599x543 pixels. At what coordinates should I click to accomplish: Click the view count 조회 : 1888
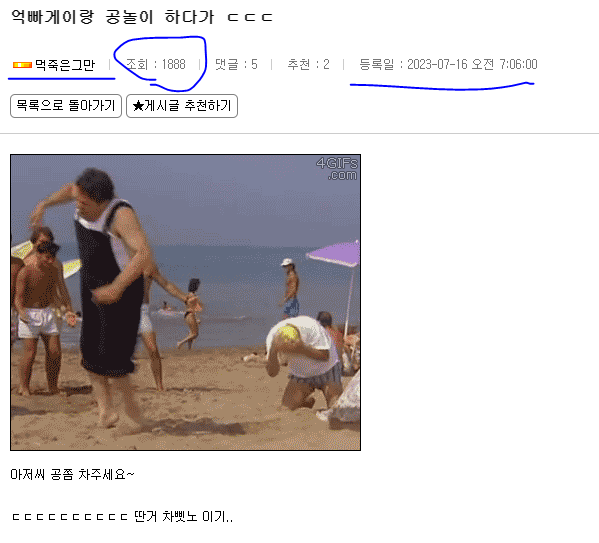(x=155, y=64)
